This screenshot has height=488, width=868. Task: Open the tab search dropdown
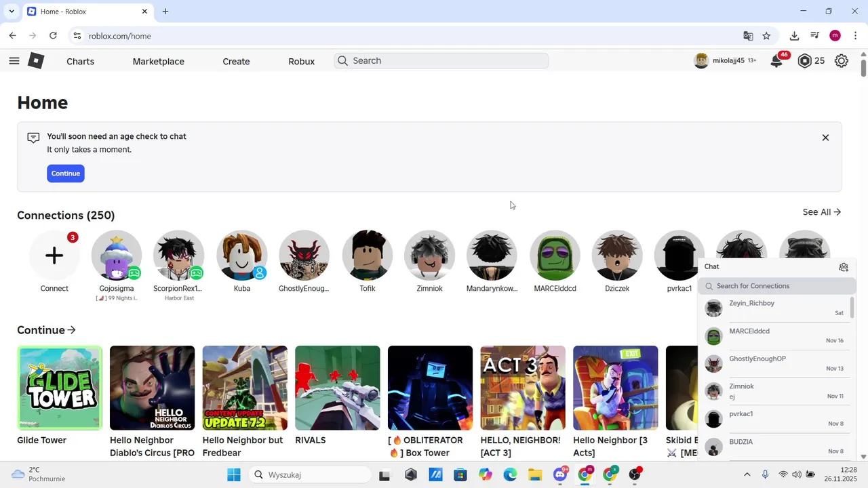(x=12, y=12)
